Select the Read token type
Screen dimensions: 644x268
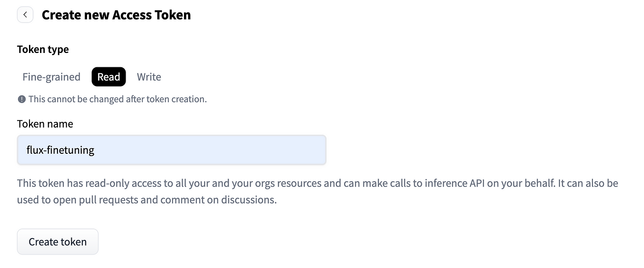(109, 77)
